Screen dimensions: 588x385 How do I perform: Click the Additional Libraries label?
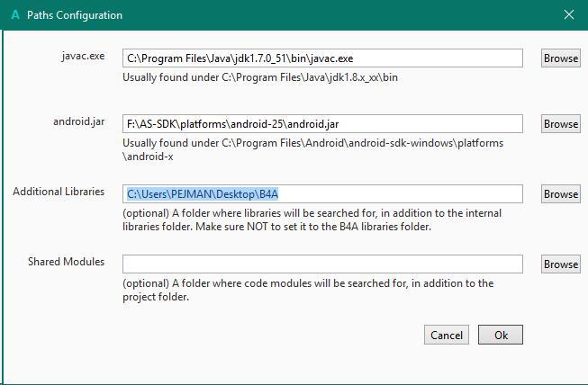(59, 192)
